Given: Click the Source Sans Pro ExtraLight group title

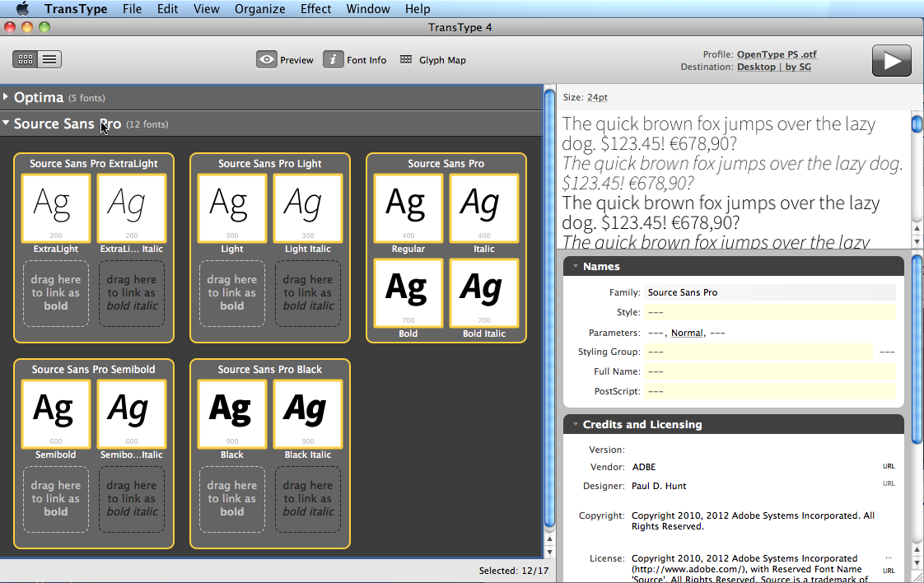Looking at the screenshot, I should (x=94, y=164).
